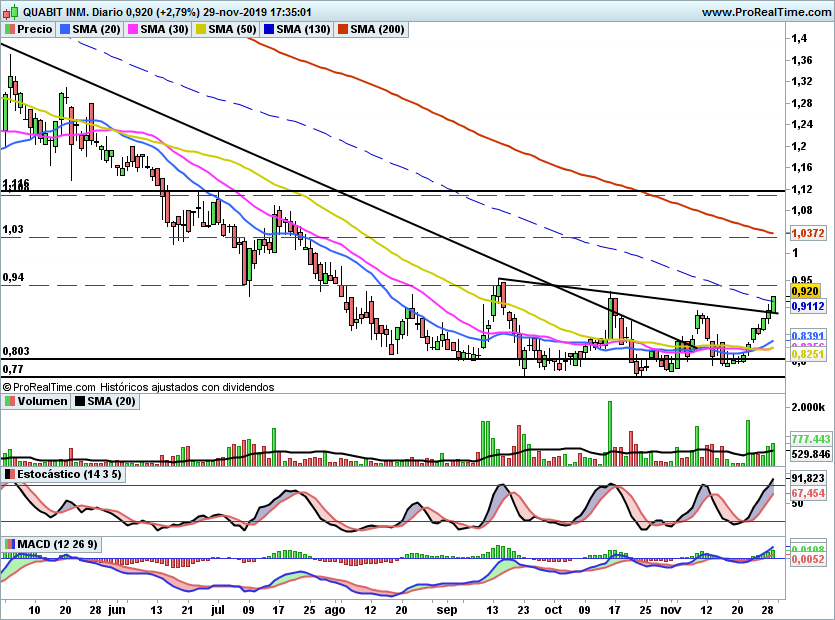Click the 0,803 support level label
835x620 pixels.
point(16,351)
